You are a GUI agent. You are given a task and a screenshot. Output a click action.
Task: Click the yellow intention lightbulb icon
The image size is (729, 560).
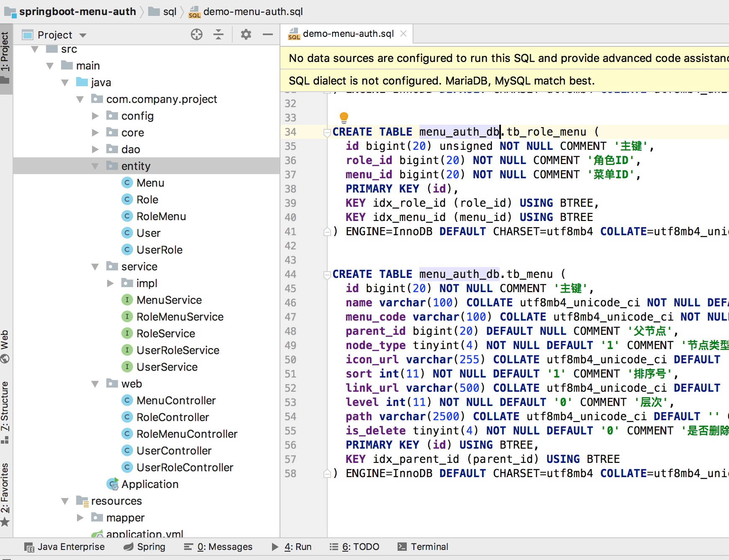pos(344,117)
